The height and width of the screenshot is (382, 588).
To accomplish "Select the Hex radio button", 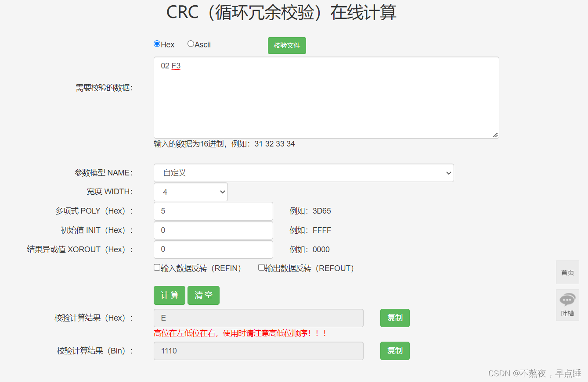I will point(157,44).
